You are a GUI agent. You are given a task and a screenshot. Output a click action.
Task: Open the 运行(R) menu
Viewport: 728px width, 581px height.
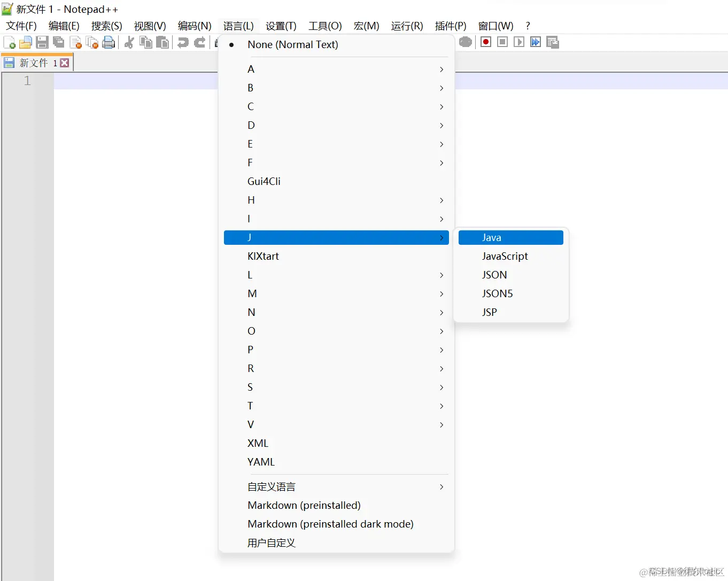coord(407,26)
